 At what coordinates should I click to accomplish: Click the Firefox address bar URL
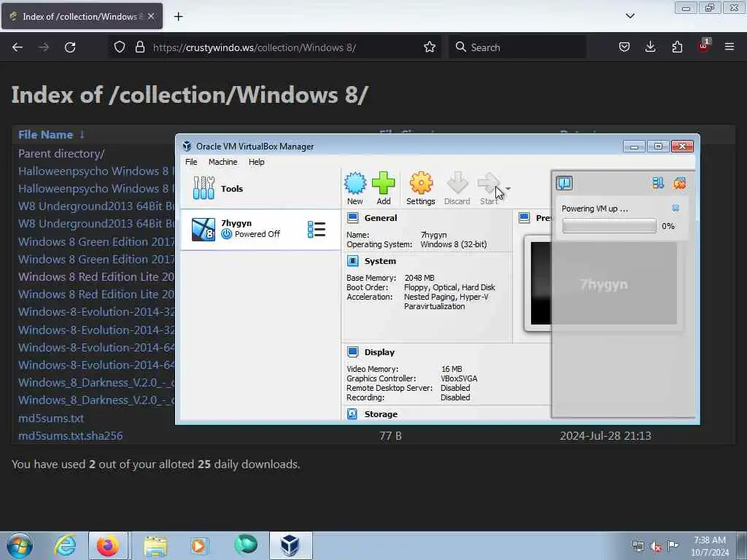point(255,47)
